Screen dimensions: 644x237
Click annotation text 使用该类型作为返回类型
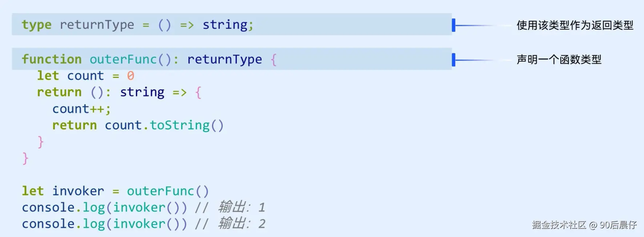point(575,25)
